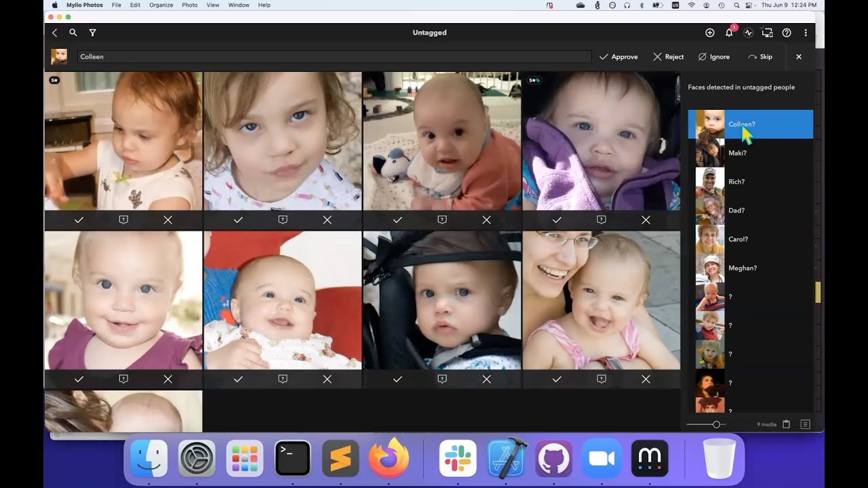Open the View menu
The height and width of the screenshot is (488, 868).
213,5
